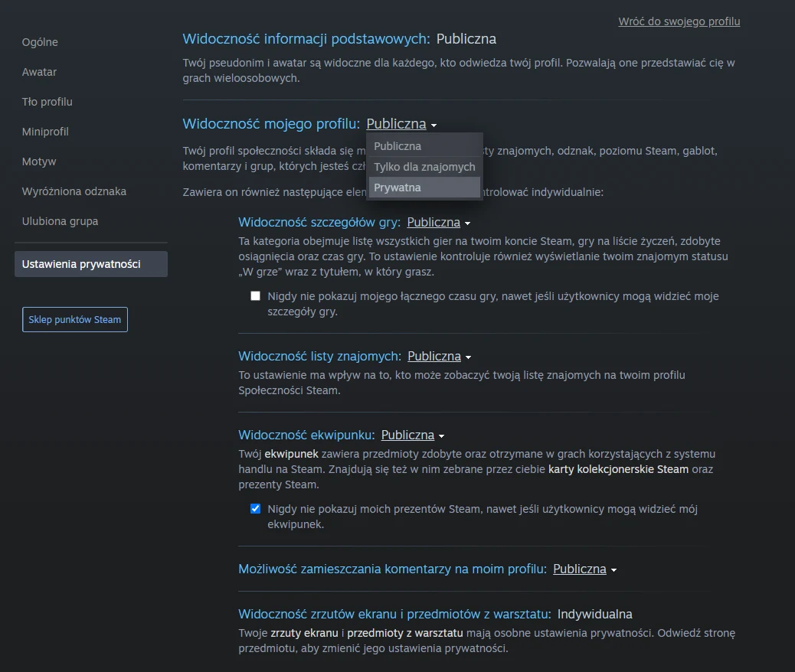
Task: Expand the Widoczność listy znajomych dropdown
Action: [438, 356]
